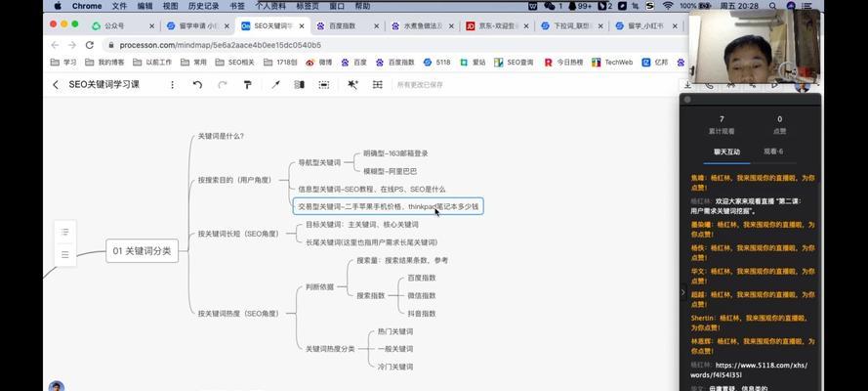Select the 导航型关键词 node
The image size is (868, 391).
(x=319, y=163)
